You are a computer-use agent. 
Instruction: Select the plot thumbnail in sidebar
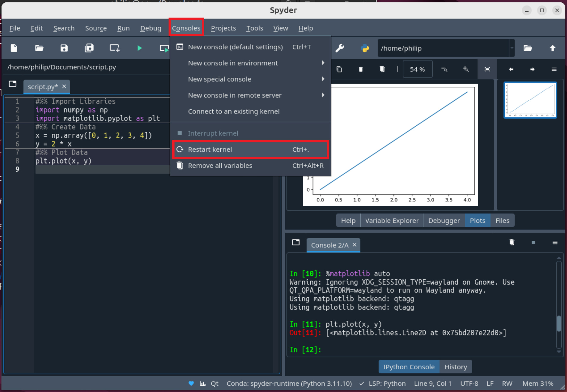coord(530,100)
